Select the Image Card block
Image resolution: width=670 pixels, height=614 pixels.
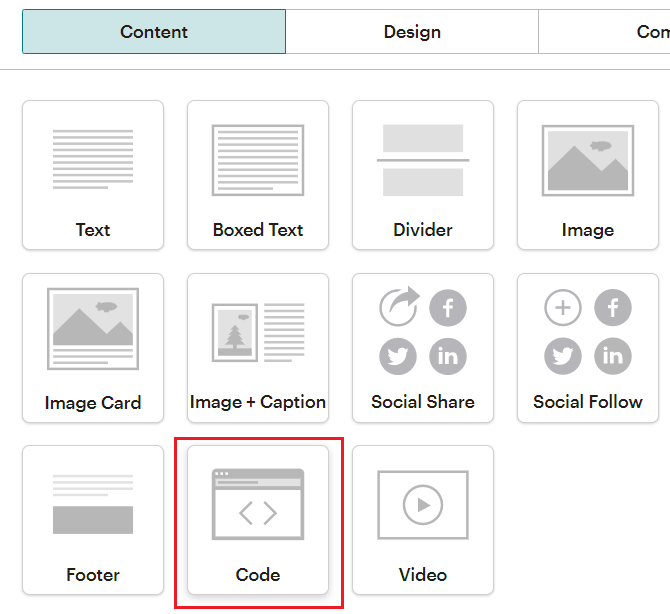[x=92, y=347]
